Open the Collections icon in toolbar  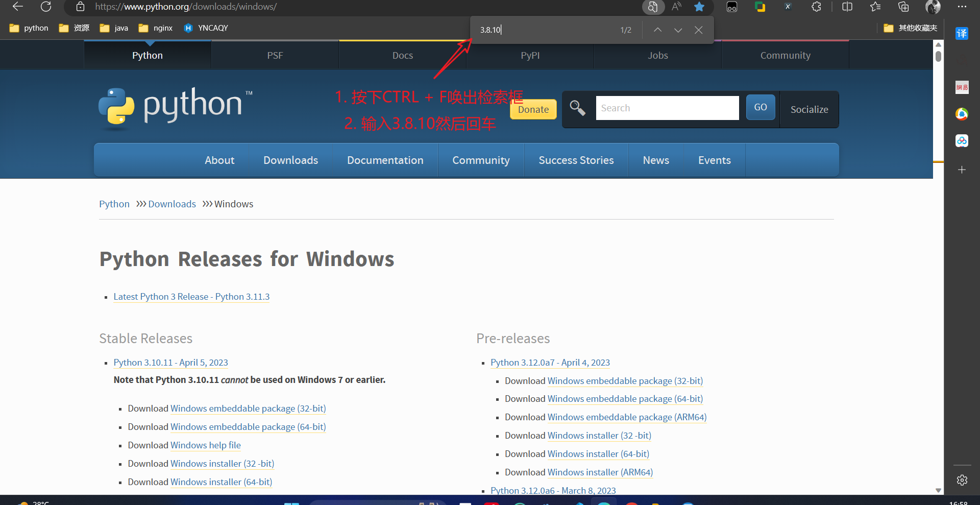903,7
